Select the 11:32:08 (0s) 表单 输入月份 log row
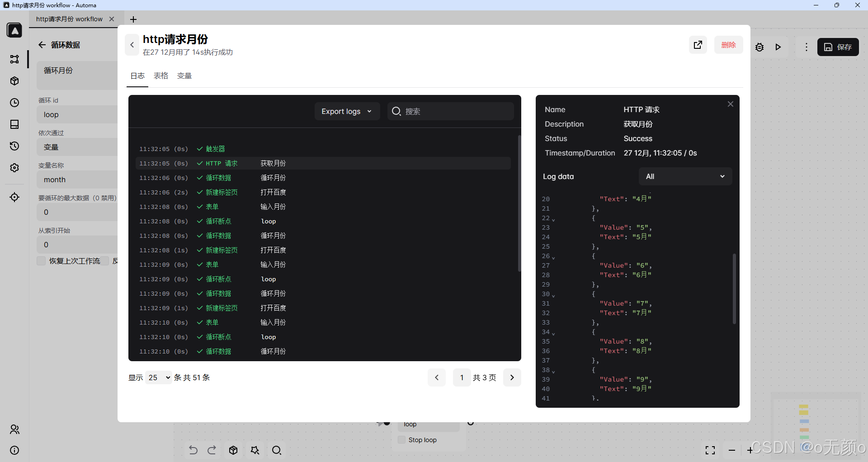The width and height of the screenshot is (868, 462). tap(323, 207)
